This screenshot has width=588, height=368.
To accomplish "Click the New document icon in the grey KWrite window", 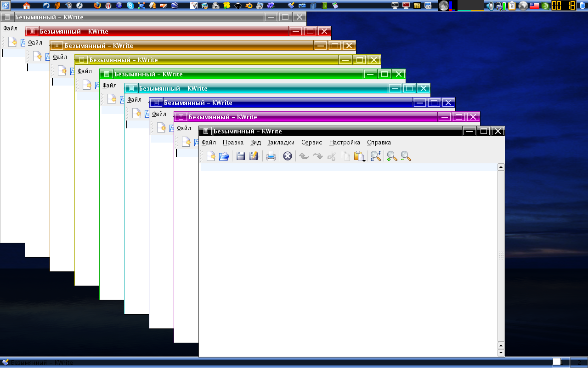I will point(12,42).
